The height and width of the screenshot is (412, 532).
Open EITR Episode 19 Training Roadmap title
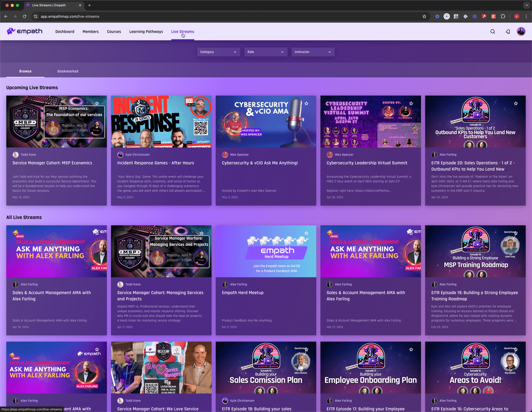[x=475, y=296]
